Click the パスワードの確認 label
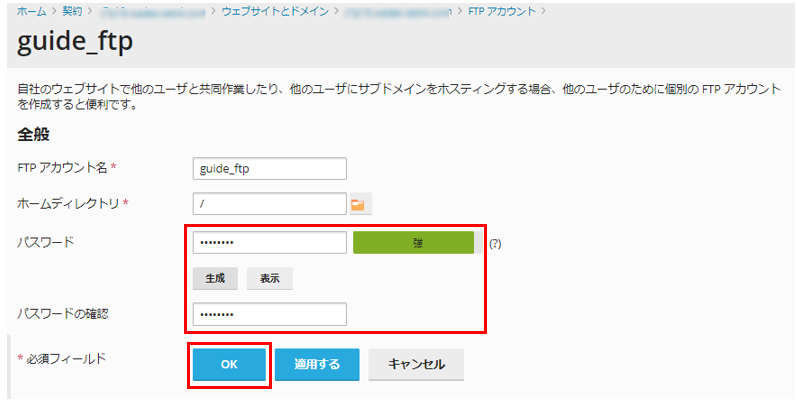797x407 pixels. pyautogui.click(x=63, y=314)
